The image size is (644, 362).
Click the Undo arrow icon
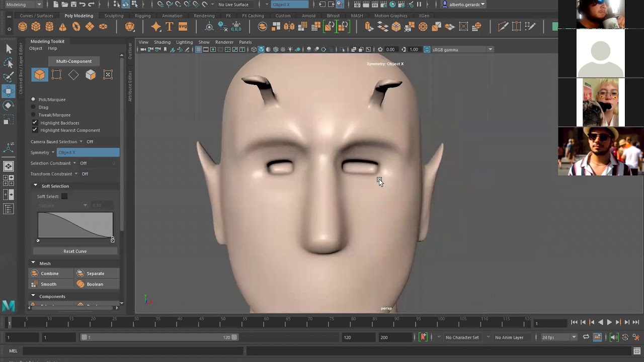82,5
